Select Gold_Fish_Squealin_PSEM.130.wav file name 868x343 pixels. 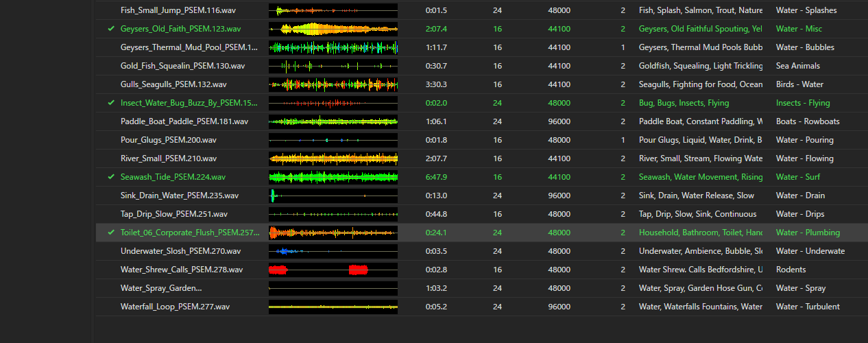click(x=182, y=66)
